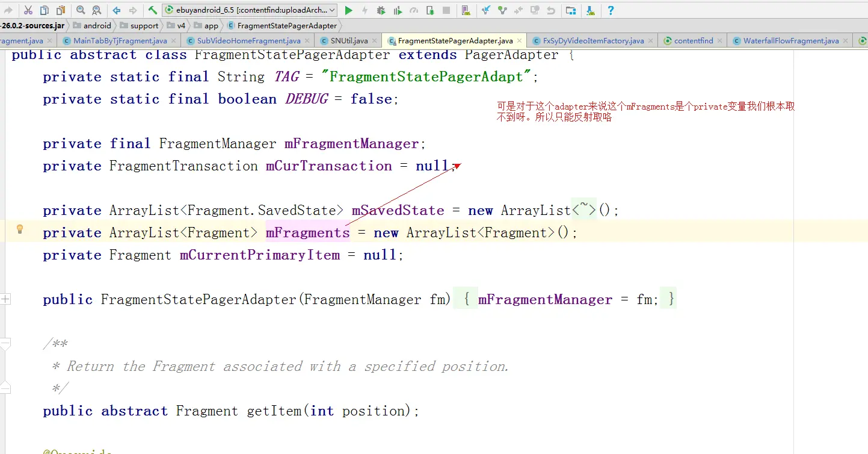Screen dimensions: 868x454
Task: Click the mSavedState field name
Action: [x=398, y=210]
